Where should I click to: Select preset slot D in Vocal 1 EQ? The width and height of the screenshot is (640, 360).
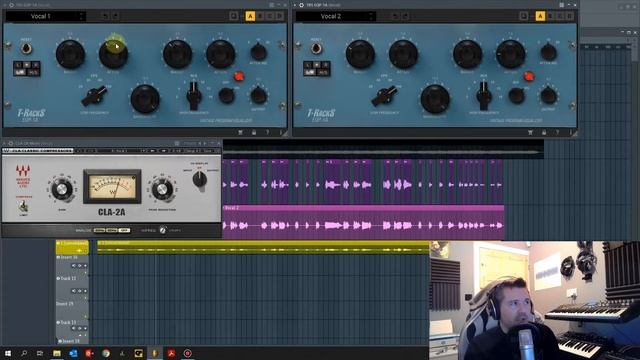coord(280,16)
